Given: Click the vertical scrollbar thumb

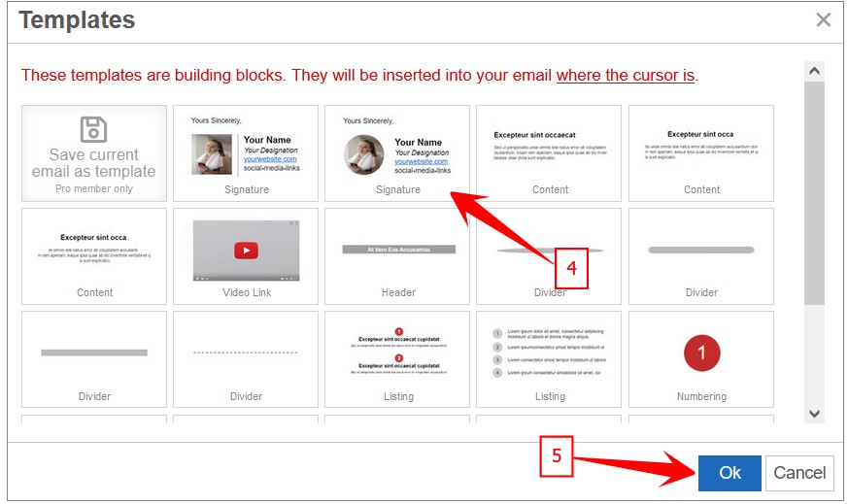Looking at the screenshot, I should coord(815,194).
